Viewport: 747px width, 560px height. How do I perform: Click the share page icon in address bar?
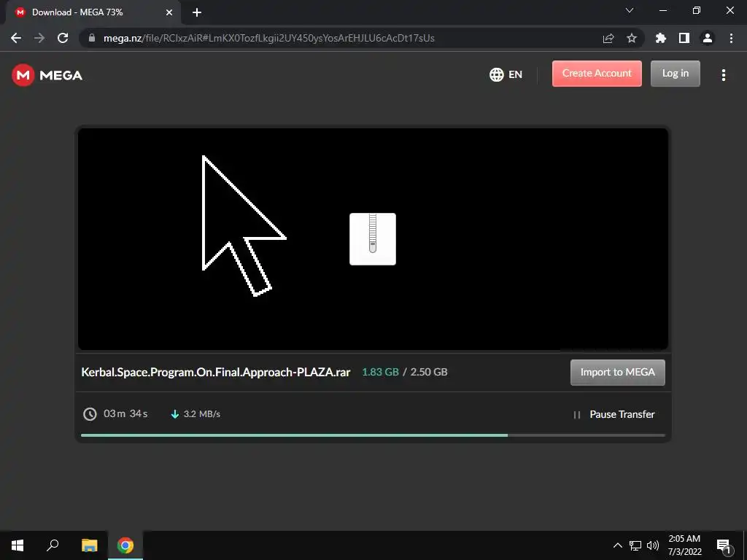(x=608, y=38)
